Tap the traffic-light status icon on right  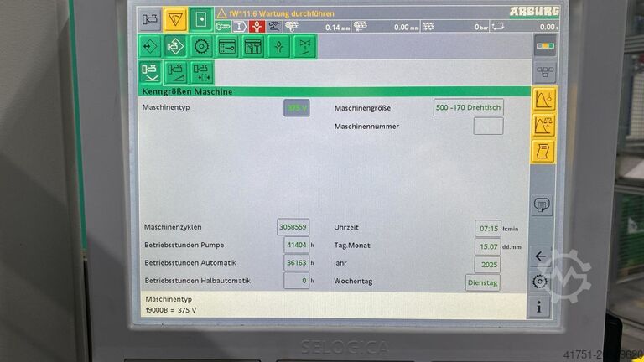coord(545,46)
